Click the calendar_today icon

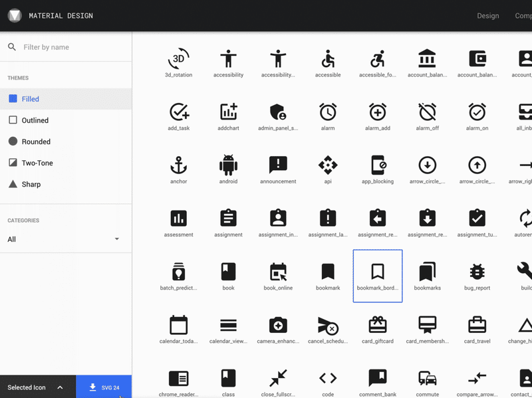click(x=178, y=325)
